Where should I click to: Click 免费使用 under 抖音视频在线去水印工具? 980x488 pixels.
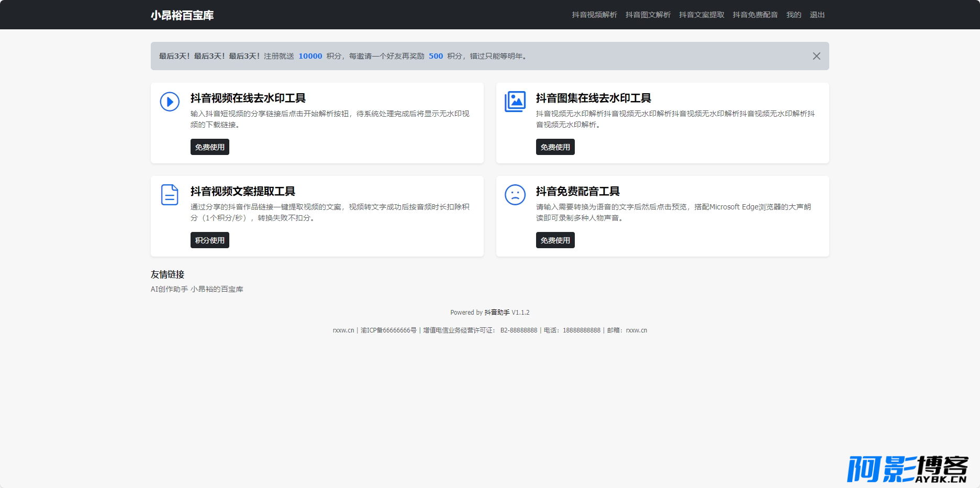click(x=210, y=147)
